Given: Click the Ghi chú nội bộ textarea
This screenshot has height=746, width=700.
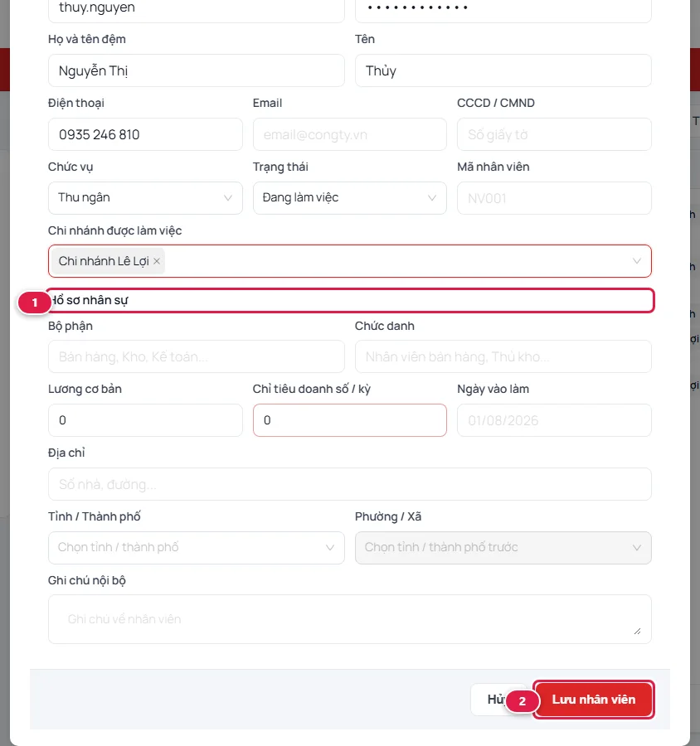Looking at the screenshot, I should 349,619.
